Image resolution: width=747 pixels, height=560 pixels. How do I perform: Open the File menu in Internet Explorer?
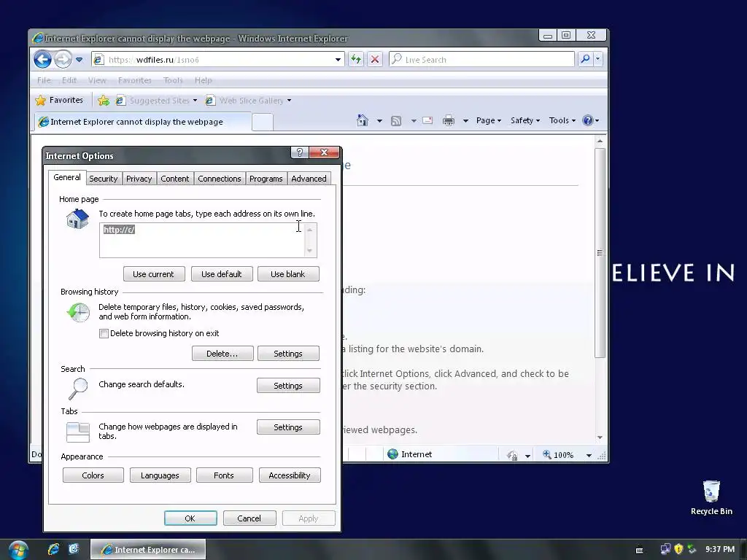pos(44,80)
